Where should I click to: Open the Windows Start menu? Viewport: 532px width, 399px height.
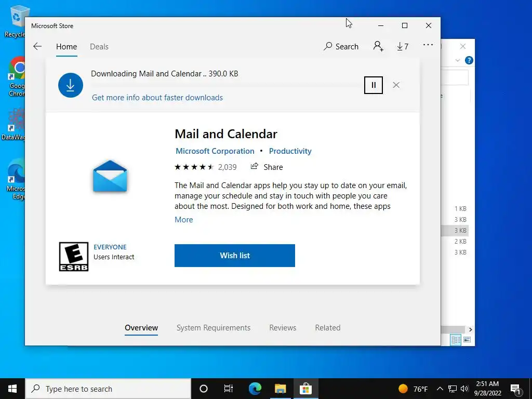[12, 389]
